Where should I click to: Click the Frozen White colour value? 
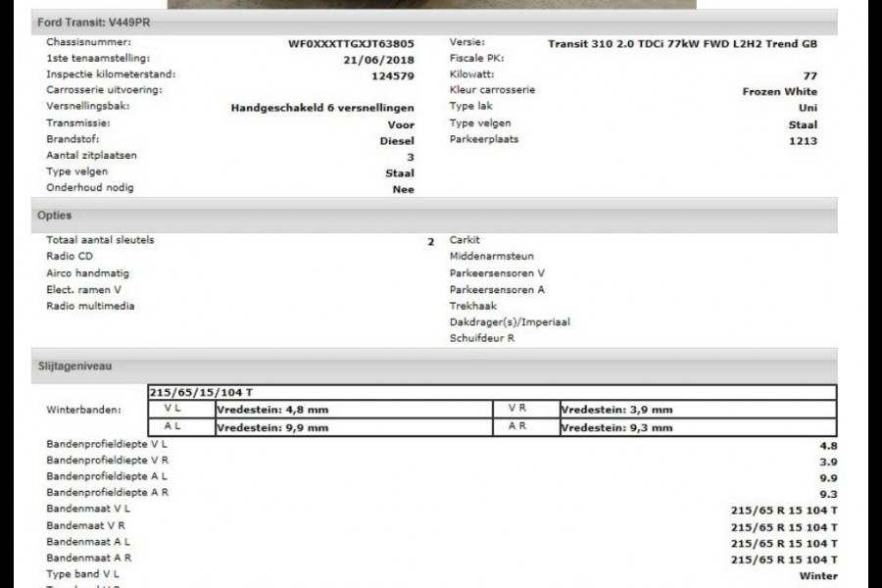780,92
